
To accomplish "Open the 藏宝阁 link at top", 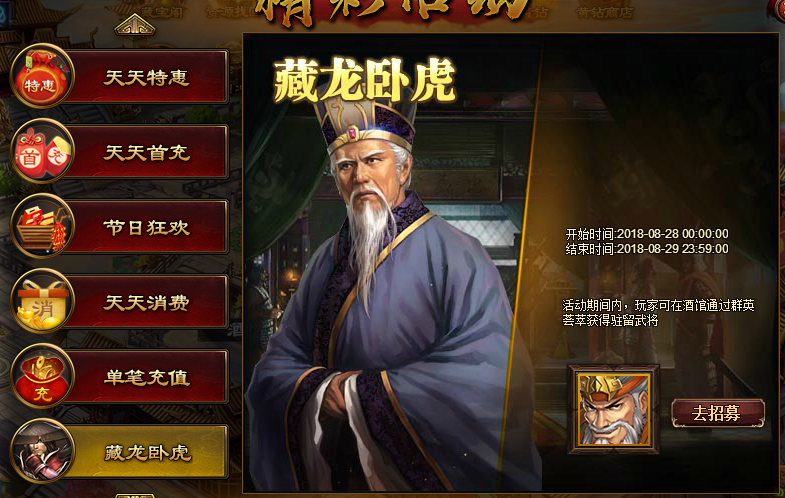I will [161, 11].
